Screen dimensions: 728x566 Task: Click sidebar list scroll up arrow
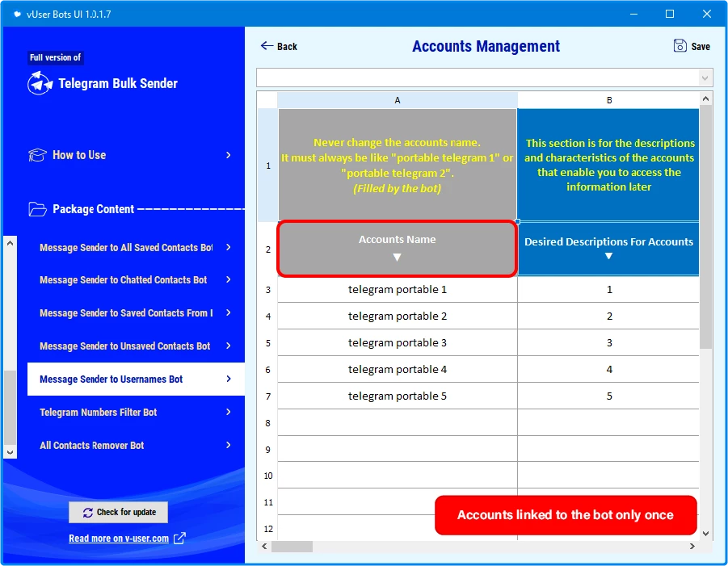click(x=11, y=243)
